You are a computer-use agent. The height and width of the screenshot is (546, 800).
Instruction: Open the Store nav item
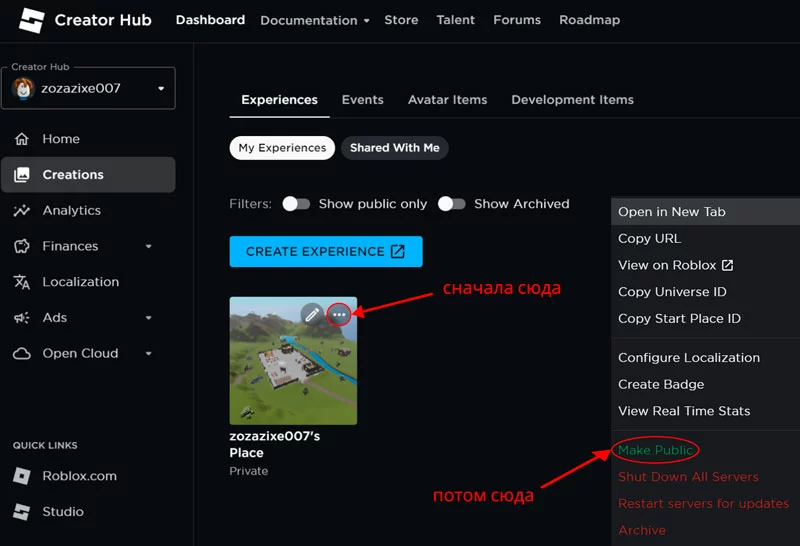coord(401,20)
